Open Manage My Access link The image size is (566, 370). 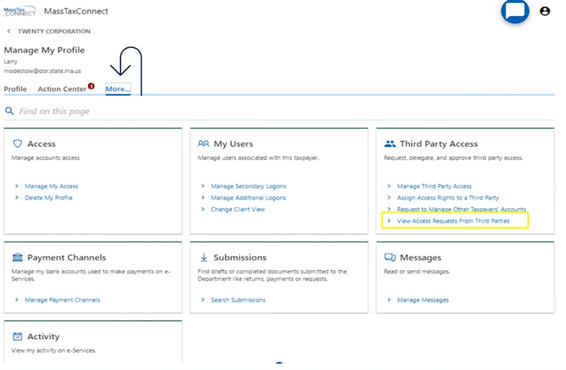51,186
